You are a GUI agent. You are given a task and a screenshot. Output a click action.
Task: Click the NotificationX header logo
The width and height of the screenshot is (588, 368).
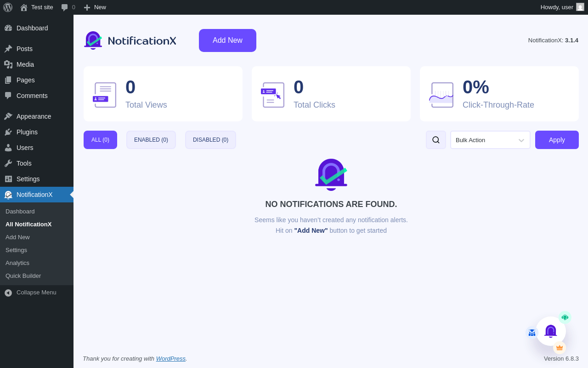[x=130, y=40]
